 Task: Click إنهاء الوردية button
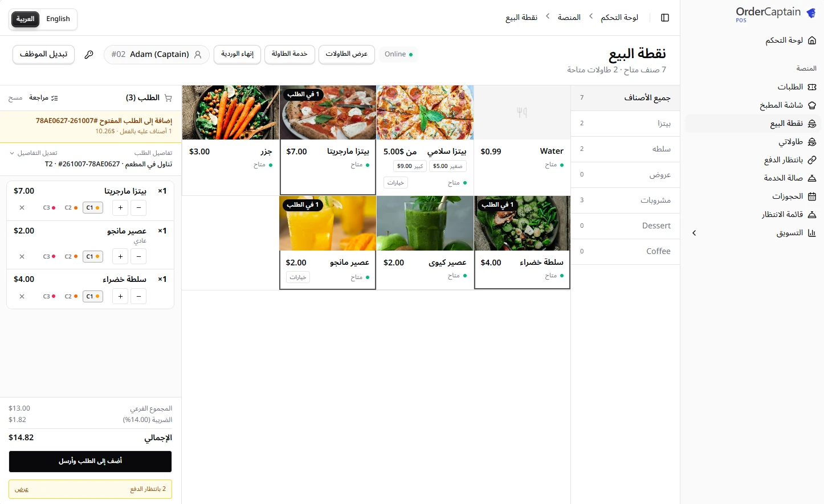coord(238,54)
